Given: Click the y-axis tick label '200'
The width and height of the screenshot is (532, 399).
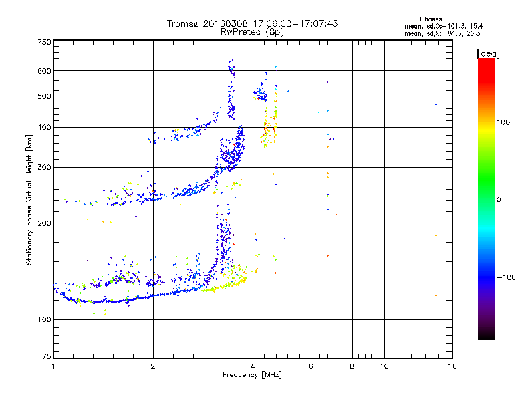Looking at the screenshot, I should point(44,223).
